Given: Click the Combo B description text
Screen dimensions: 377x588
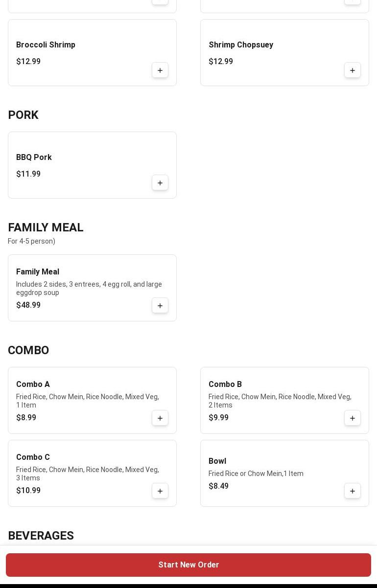Looking at the screenshot, I should click(x=280, y=401).
